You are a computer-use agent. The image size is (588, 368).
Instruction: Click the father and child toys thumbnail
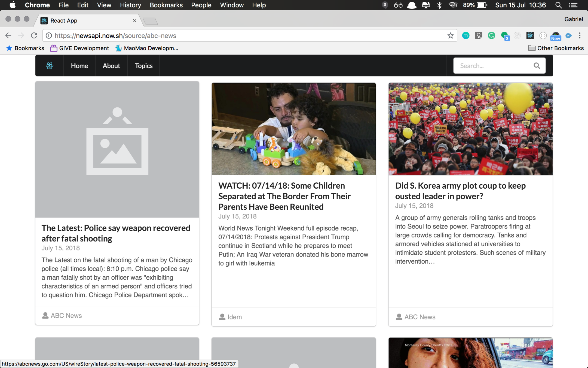(x=293, y=129)
